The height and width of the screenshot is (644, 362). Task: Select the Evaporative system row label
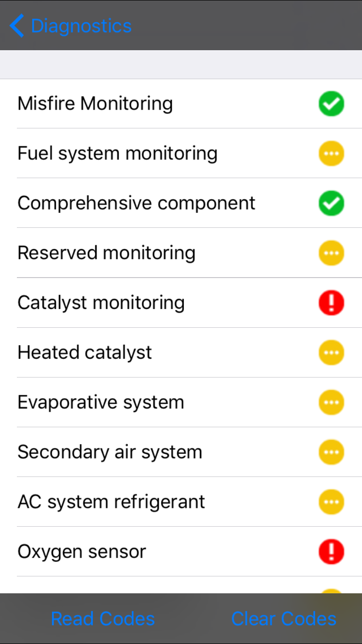100,402
